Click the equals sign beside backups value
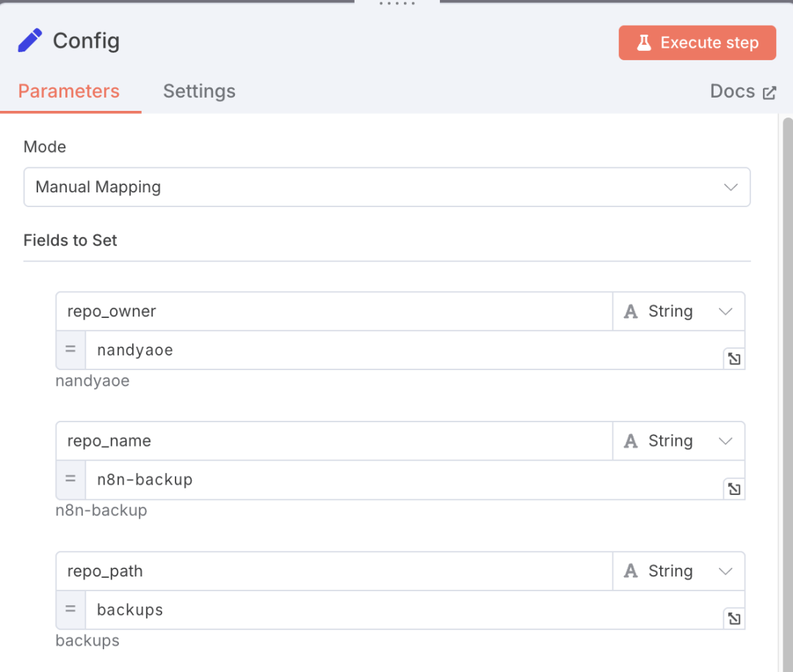The height and width of the screenshot is (672, 793). click(x=70, y=610)
